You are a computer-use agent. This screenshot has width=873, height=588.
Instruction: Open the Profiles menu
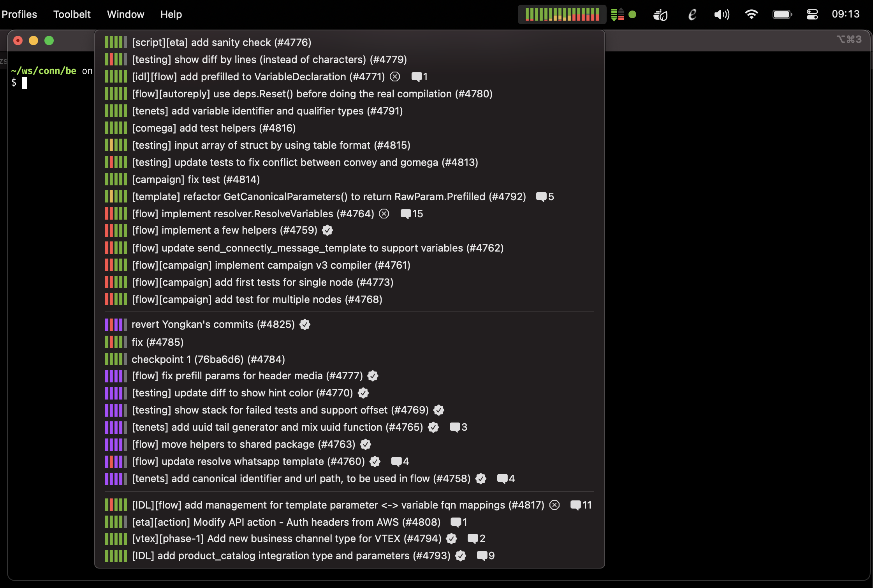click(x=19, y=14)
